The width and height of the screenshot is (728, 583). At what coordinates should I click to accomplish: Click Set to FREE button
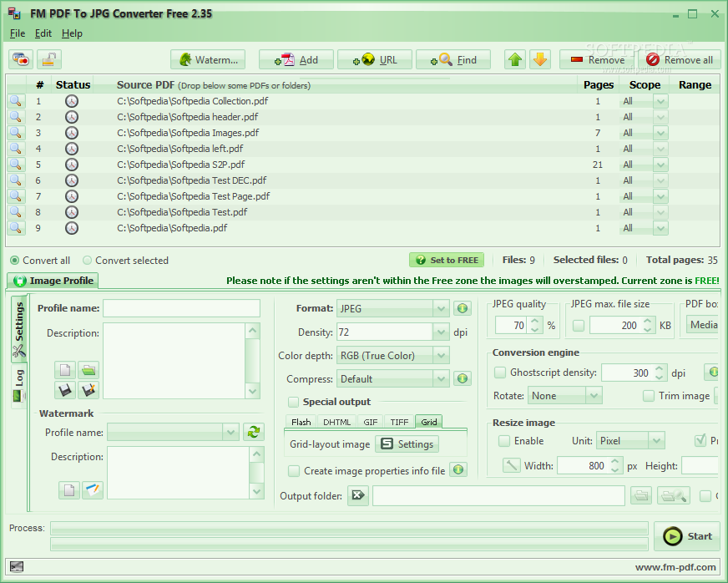pyautogui.click(x=447, y=260)
